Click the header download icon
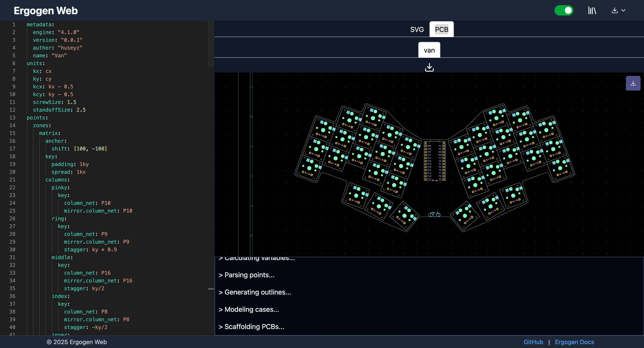 614,11
